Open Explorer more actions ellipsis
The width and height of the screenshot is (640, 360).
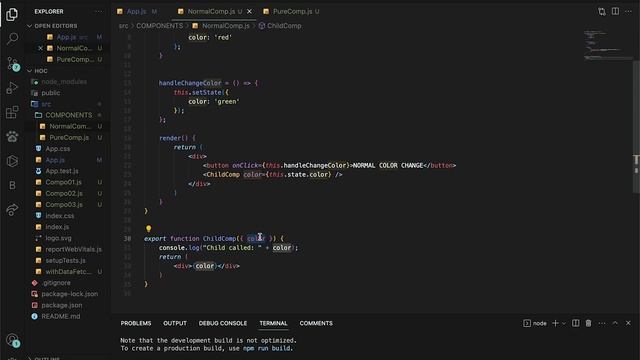[98, 11]
